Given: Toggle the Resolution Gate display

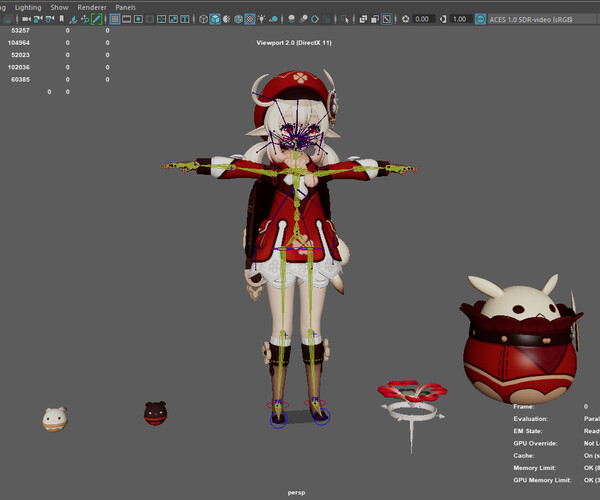Looking at the screenshot, I should 138,19.
